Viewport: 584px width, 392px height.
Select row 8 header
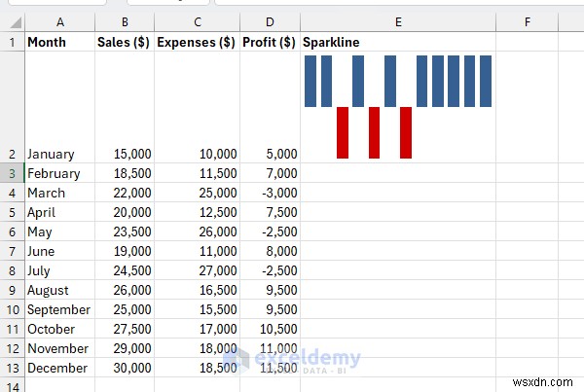coord(13,270)
